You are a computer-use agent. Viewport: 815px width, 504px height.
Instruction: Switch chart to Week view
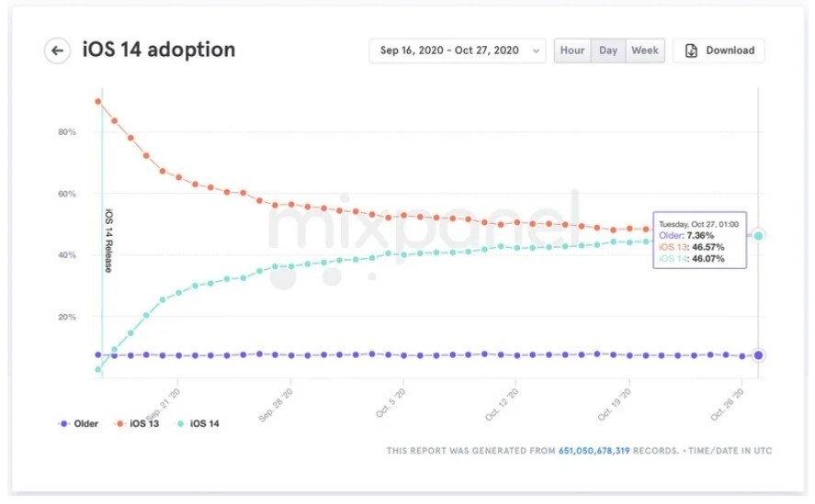coord(645,50)
